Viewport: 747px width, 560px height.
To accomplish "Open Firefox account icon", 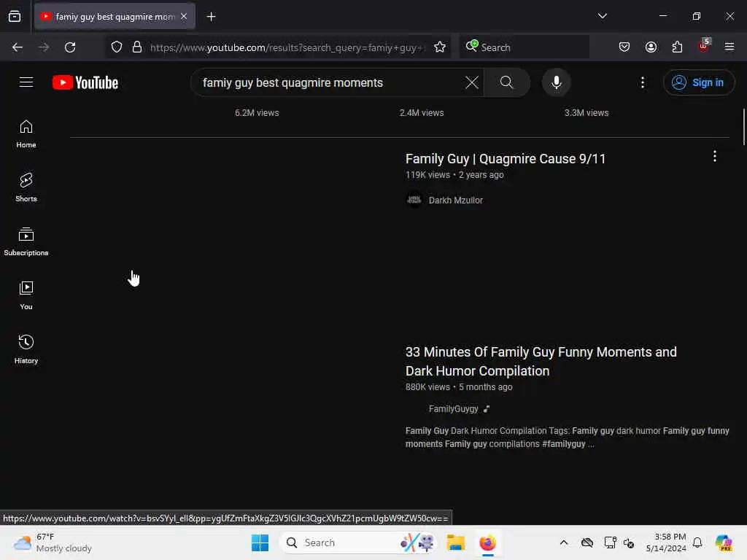I will click(651, 47).
